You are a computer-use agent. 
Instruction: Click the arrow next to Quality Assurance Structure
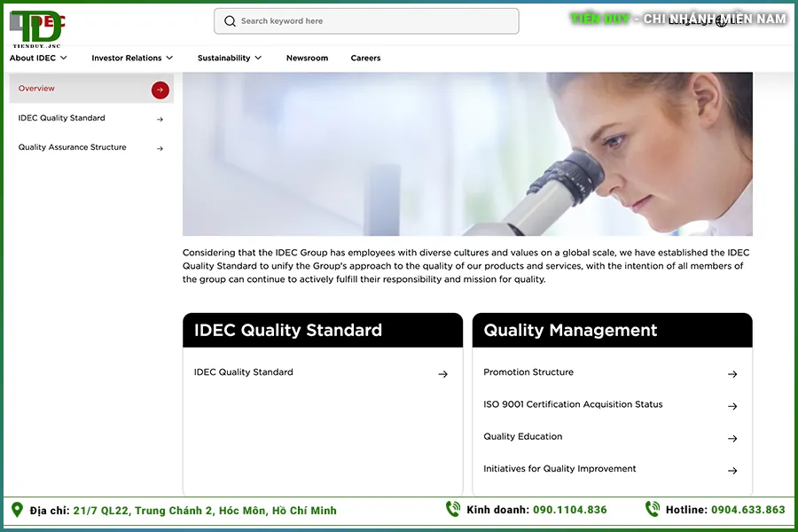(x=160, y=149)
